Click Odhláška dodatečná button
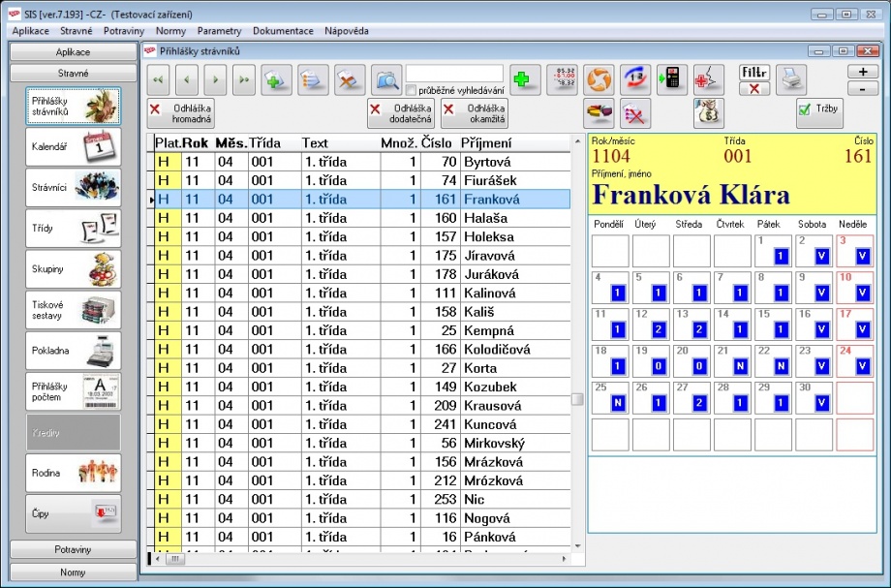Viewport: 891px width, 588px height. 401,113
